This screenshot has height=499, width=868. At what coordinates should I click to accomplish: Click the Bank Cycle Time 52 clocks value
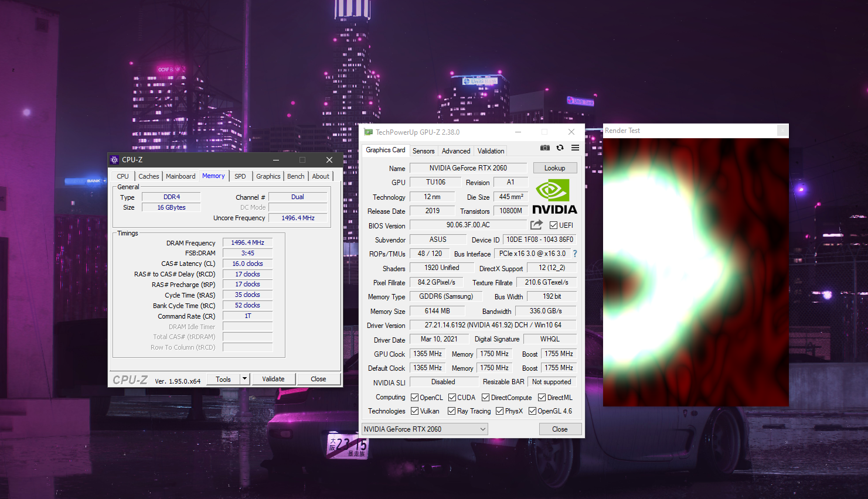click(247, 305)
